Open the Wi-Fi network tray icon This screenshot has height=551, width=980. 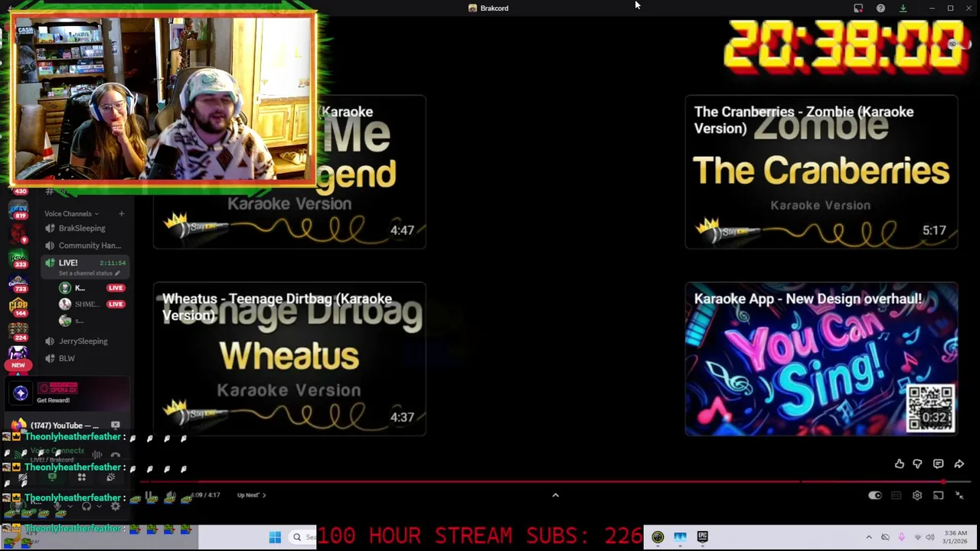pos(918,537)
